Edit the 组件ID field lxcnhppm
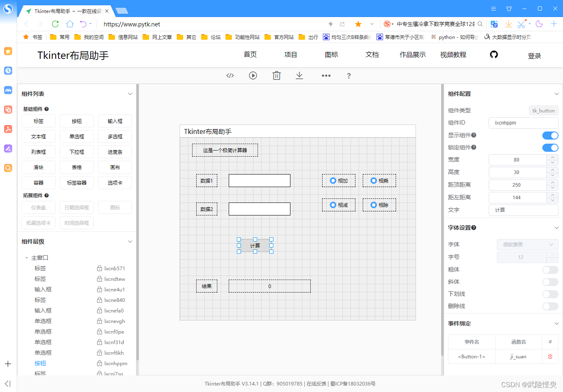563x392 pixels. pos(524,123)
